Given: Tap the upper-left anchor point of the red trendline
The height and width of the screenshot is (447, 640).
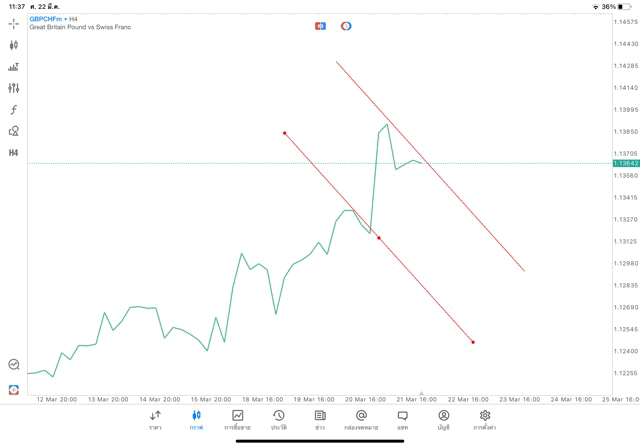Looking at the screenshot, I should 285,132.
